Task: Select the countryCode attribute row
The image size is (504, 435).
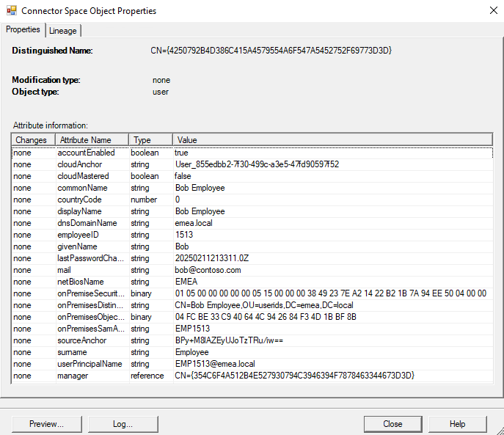Action: [x=252, y=200]
